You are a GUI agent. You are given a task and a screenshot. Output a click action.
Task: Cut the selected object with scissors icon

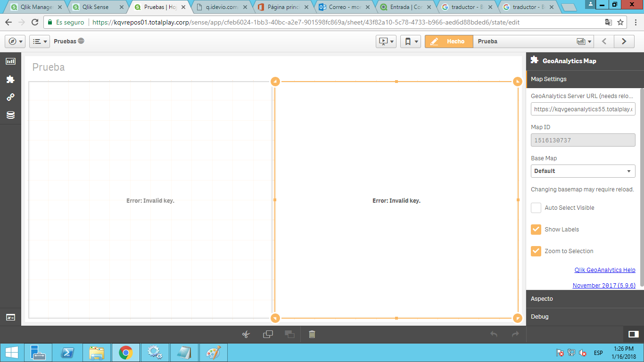click(x=246, y=334)
